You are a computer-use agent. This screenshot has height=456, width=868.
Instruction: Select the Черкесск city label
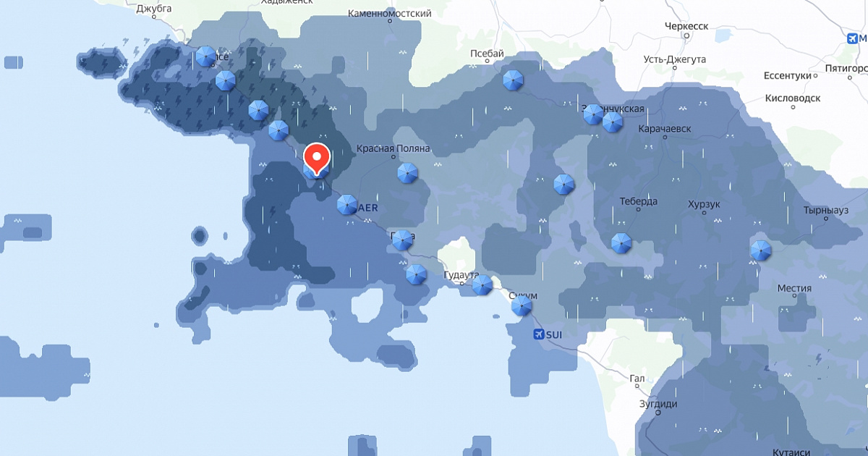pyautogui.click(x=686, y=26)
